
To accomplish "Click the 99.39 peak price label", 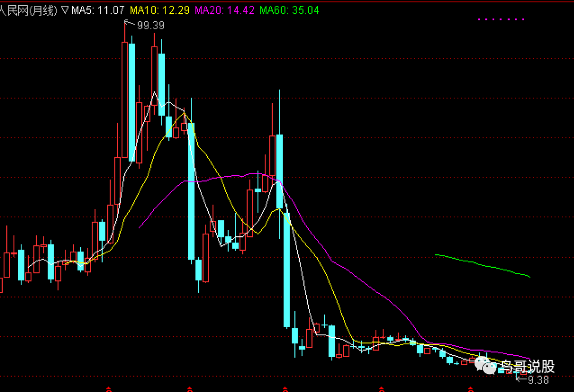I will point(151,25).
